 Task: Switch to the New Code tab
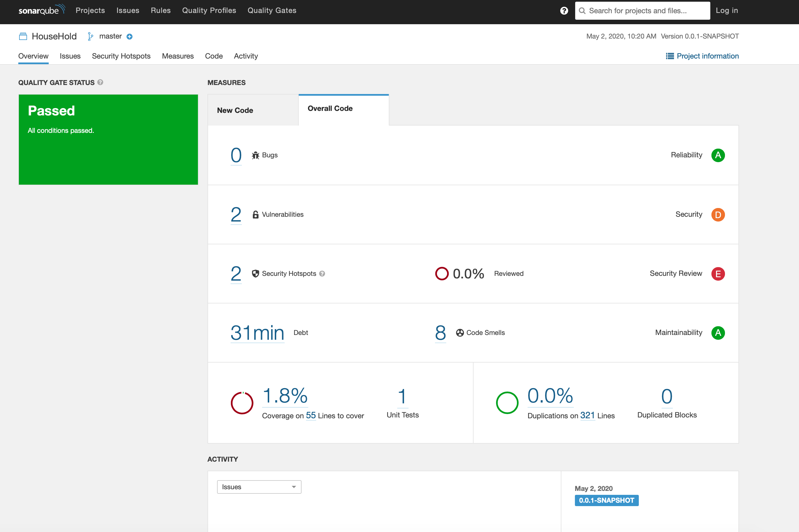(235, 110)
